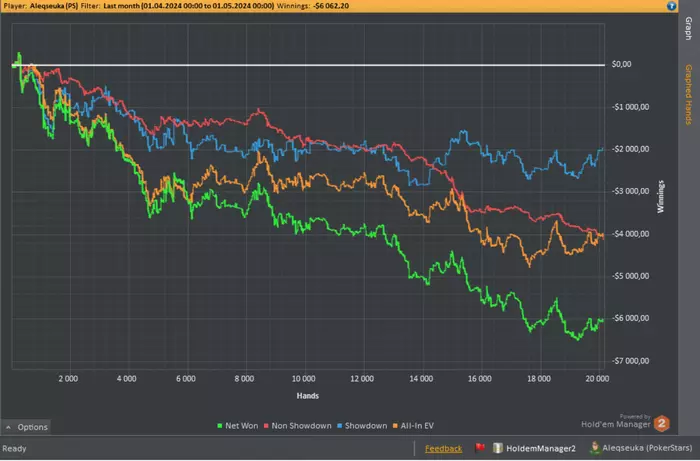Click the Last month filter date range text
Screen dimensions: 700x461
pos(189,6)
